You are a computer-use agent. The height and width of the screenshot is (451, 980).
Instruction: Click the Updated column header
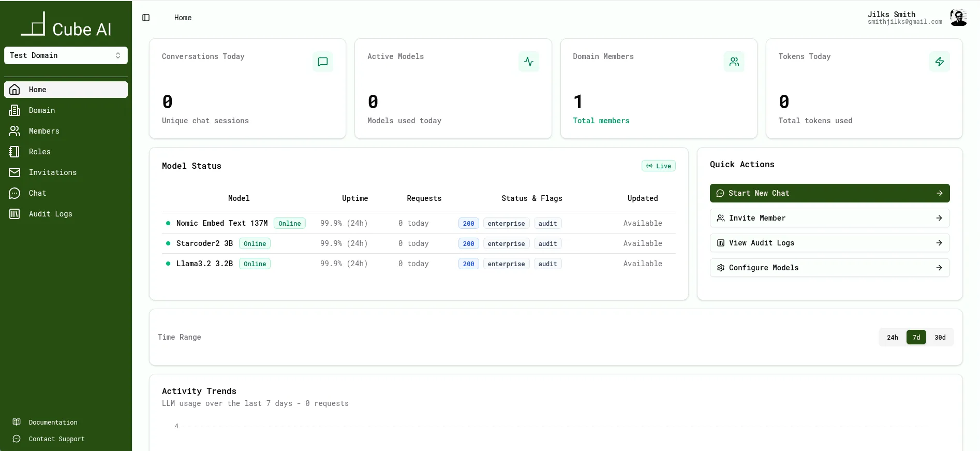643,198
